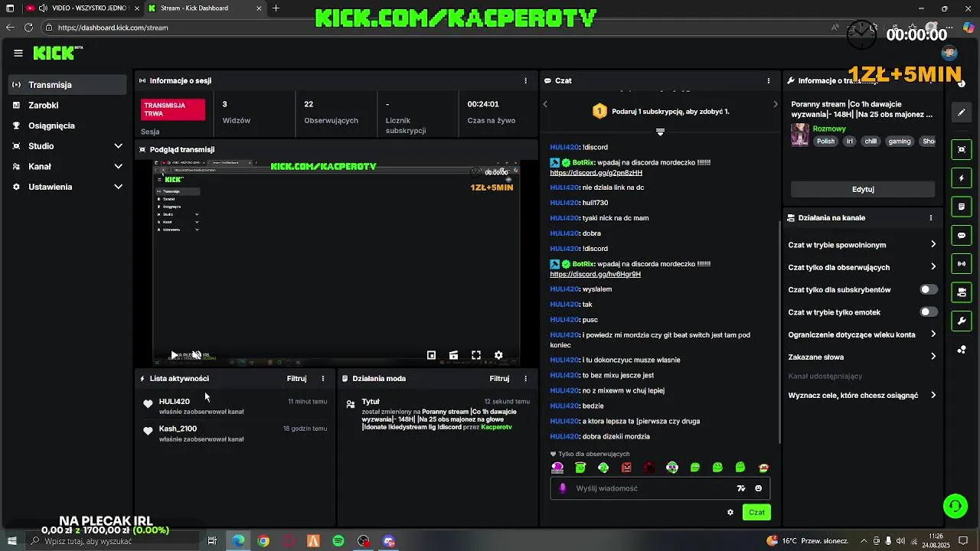
Task: Open Filtruj in Lista aktywności panel
Action: 296,379
